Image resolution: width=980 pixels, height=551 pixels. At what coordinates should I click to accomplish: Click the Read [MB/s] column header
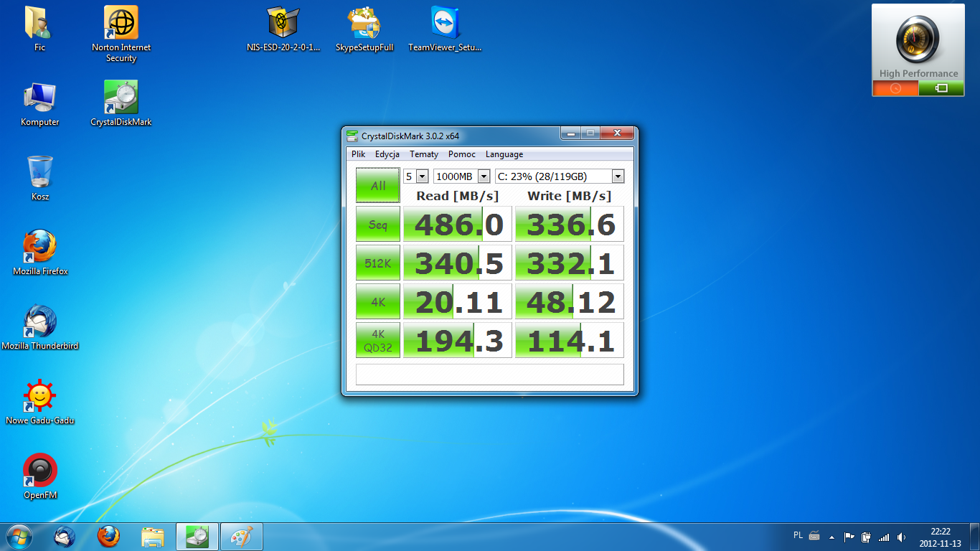click(458, 196)
